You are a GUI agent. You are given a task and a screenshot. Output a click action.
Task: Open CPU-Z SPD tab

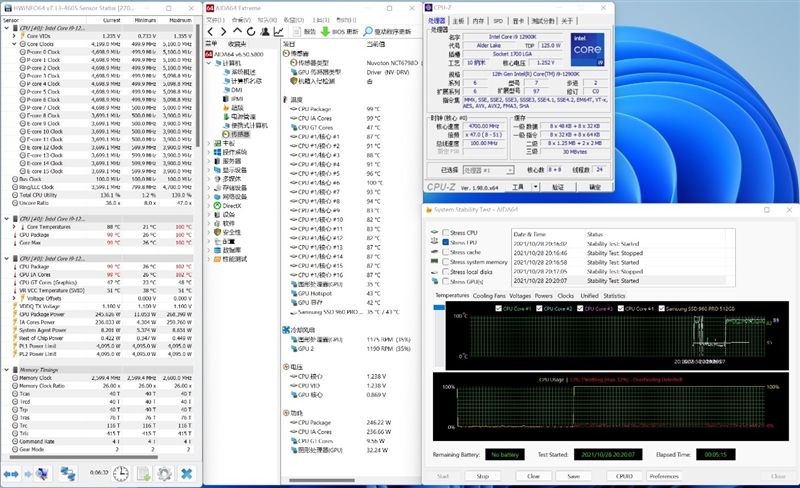pos(498,21)
